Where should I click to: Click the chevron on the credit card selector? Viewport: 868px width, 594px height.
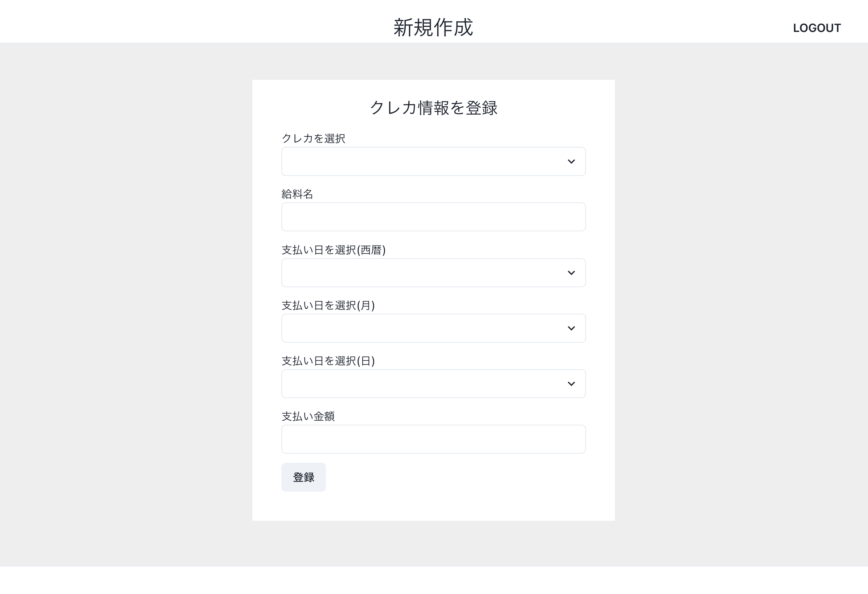click(571, 161)
